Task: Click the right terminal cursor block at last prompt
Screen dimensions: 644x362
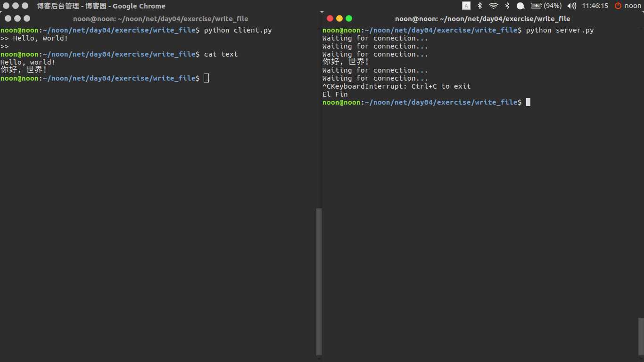Action: (528, 102)
